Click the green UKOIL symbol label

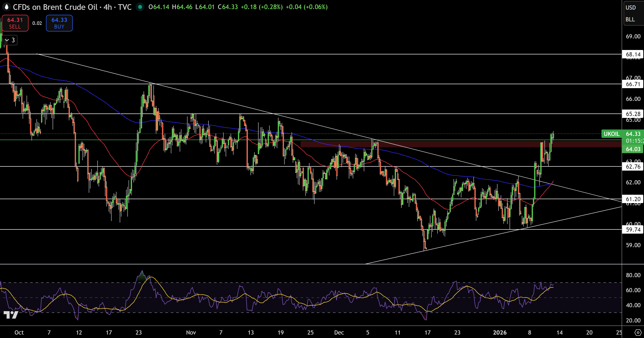tap(611, 134)
